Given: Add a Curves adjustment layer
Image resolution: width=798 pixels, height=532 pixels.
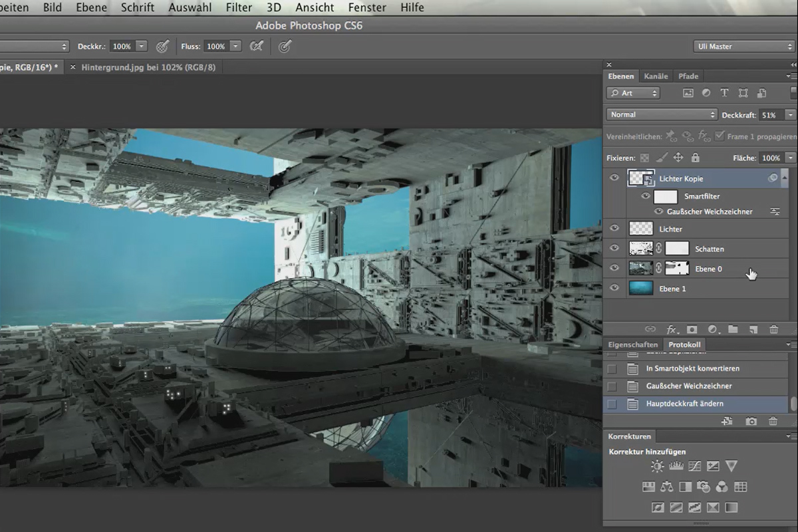Looking at the screenshot, I should 694,466.
